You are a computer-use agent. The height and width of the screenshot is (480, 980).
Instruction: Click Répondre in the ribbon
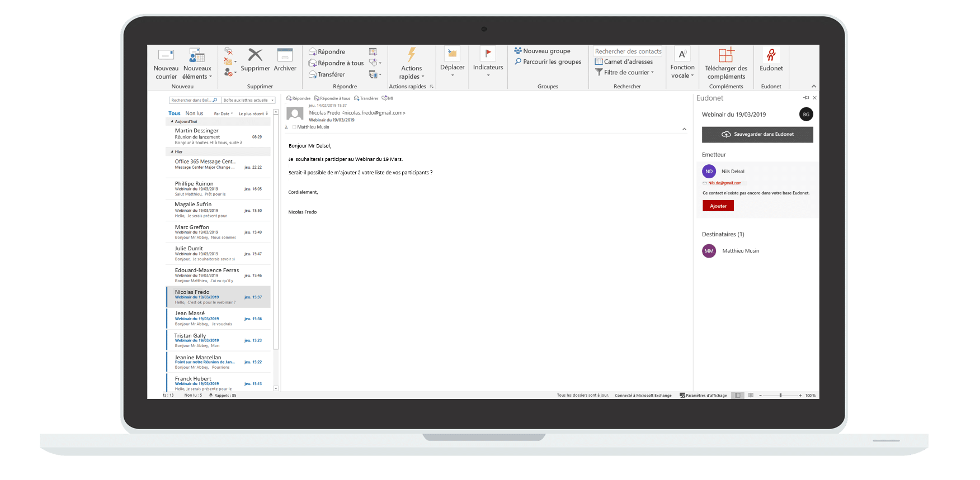pos(327,51)
